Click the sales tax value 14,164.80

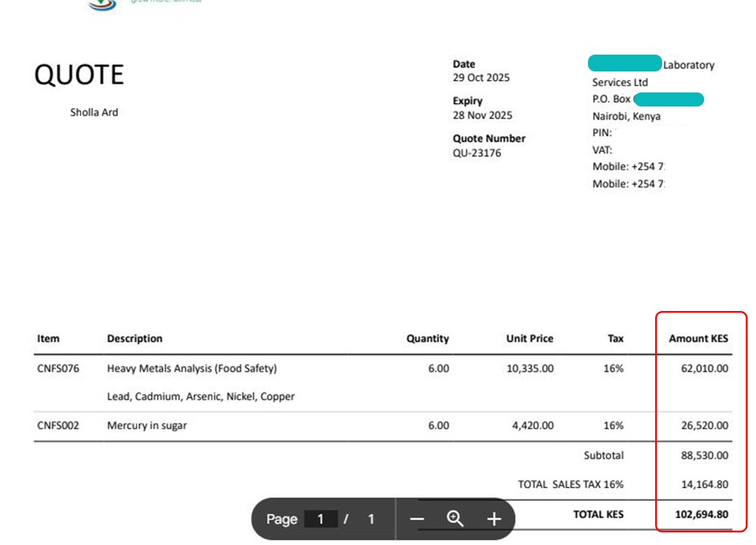click(x=704, y=484)
